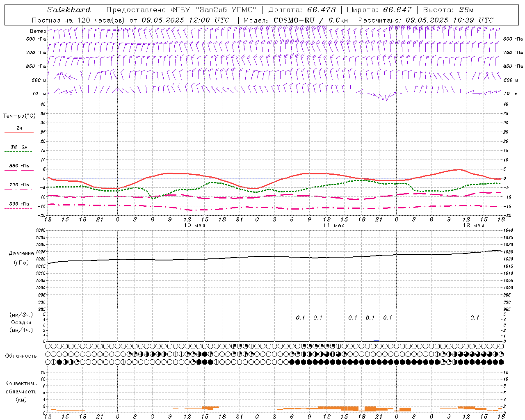Click the station name Salekhard in the header

[69, 10]
